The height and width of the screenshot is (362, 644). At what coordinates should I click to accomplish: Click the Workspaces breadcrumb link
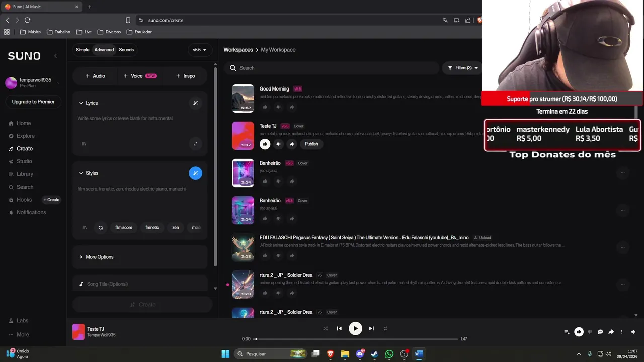coord(238,50)
